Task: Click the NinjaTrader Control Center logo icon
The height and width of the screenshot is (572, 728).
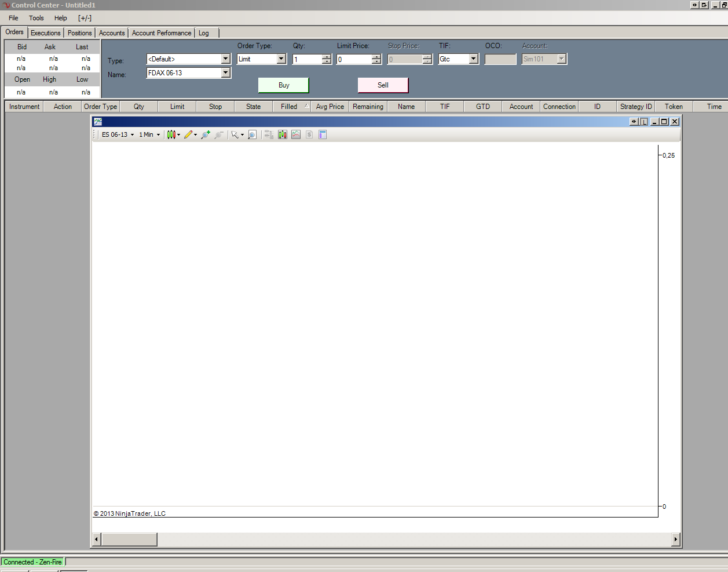Action: pyautogui.click(x=6, y=5)
